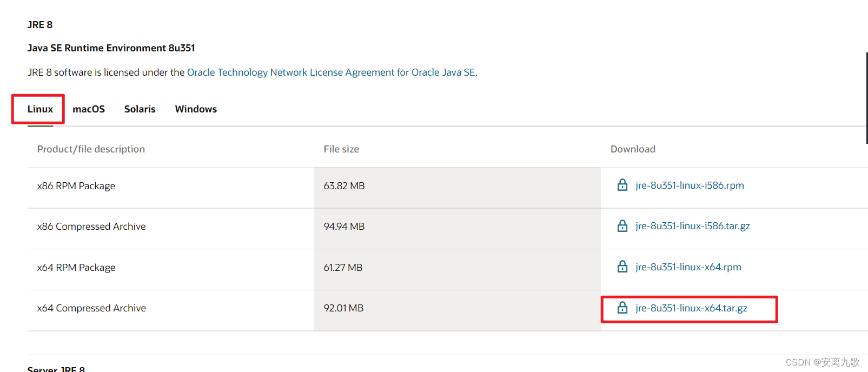Open Oracle Technology Network License Agreement link

click(x=331, y=72)
